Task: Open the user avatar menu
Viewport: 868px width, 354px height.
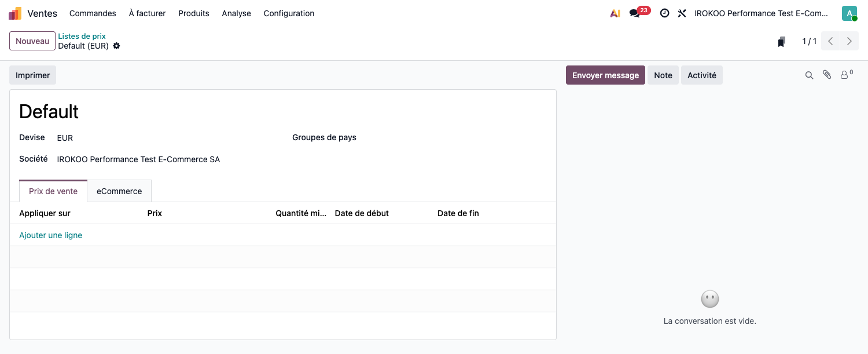Action: [x=849, y=13]
